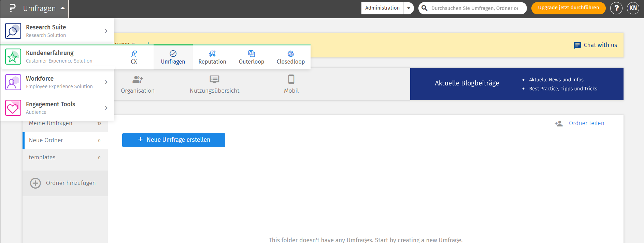Viewport: 644px width, 243px height.
Task: Click the Mobil phone icon
Action: click(291, 79)
